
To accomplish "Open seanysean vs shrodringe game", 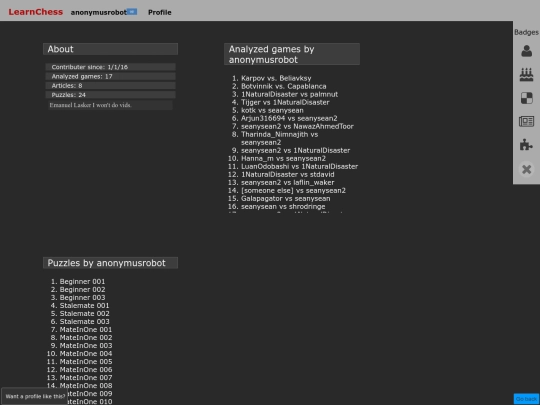I will [283, 206].
